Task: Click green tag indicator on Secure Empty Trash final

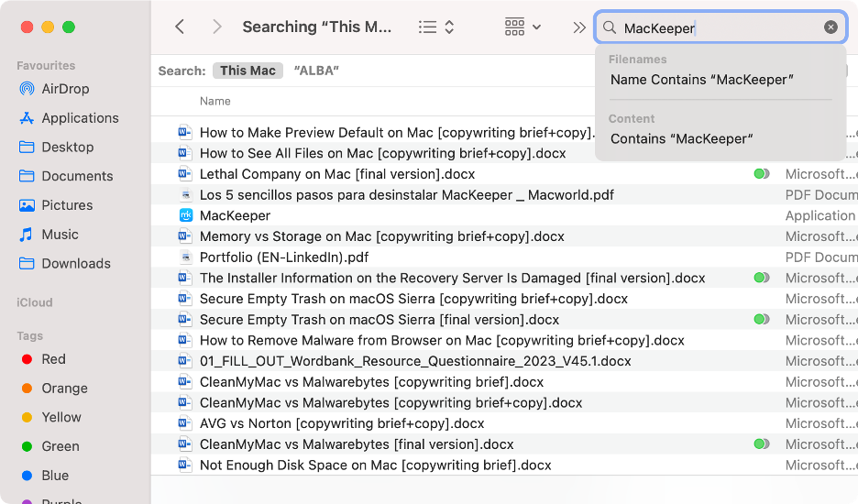Action: pyautogui.click(x=761, y=320)
